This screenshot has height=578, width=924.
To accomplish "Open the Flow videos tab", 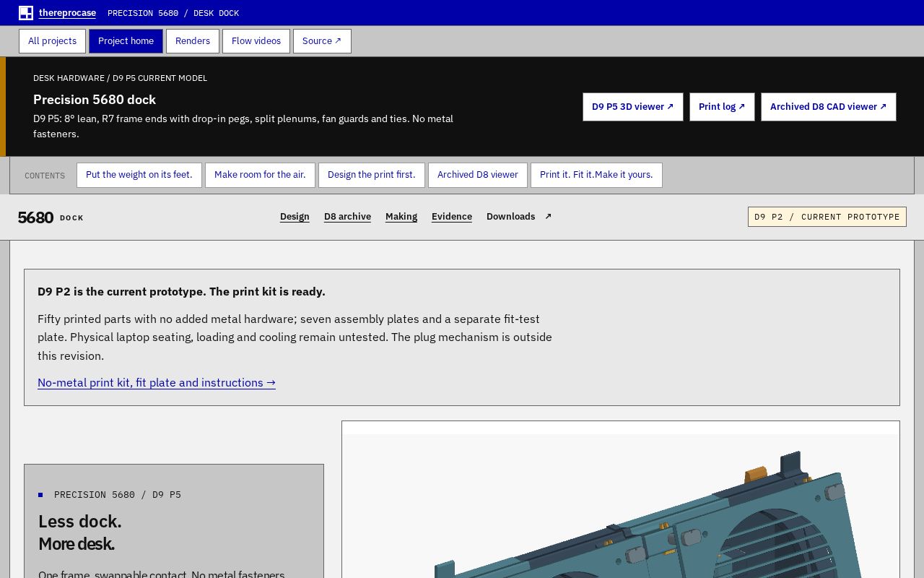I will [256, 41].
